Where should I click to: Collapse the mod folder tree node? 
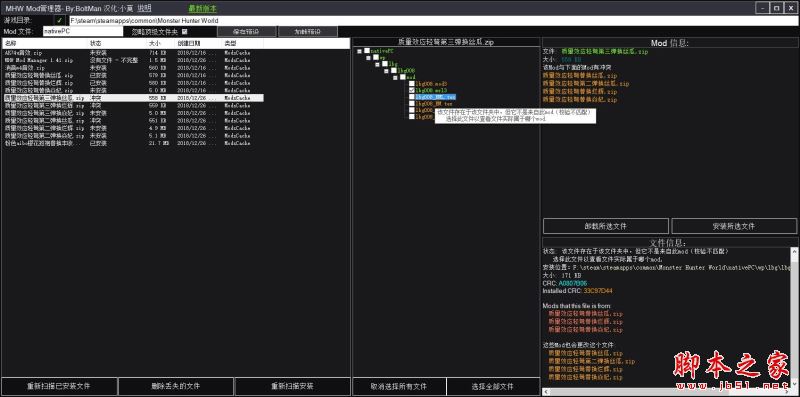click(x=395, y=77)
